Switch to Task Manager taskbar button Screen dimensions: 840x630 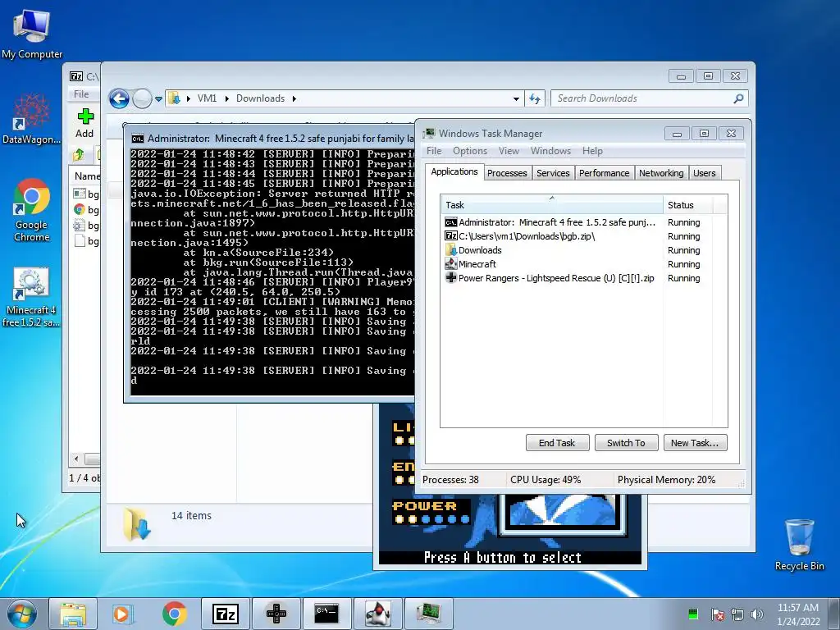tap(428, 614)
